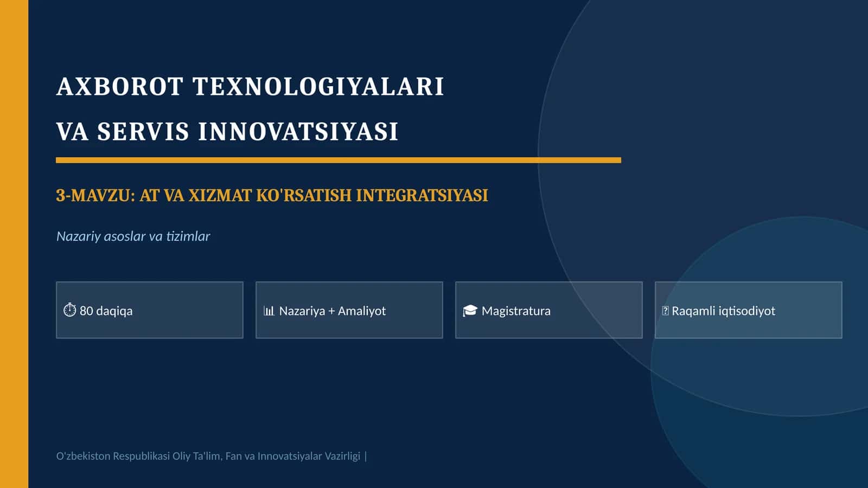
Task: Select the 'Nazariya + Amaliyot' text
Action: [x=333, y=311]
